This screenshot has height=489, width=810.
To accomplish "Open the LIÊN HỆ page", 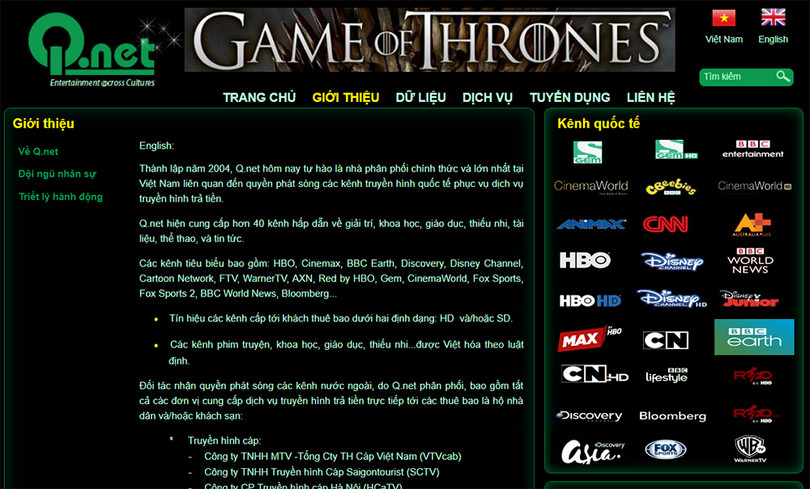I will (650, 97).
